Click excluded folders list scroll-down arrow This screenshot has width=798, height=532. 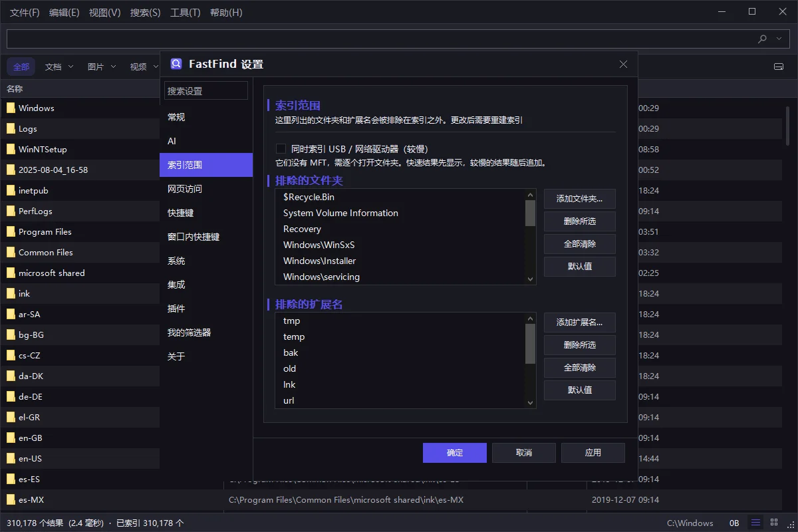[x=530, y=279]
